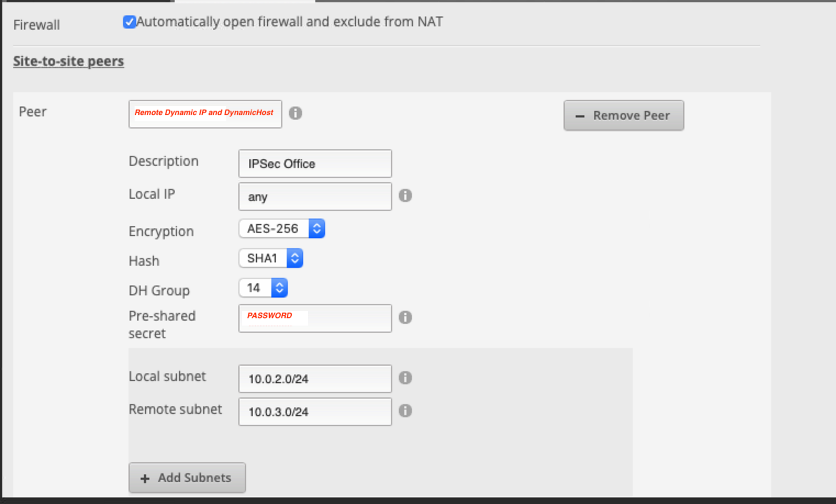Viewport: 836px width, 504px height.
Task: Click the Local subnet info icon
Action: tap(405, 378)
